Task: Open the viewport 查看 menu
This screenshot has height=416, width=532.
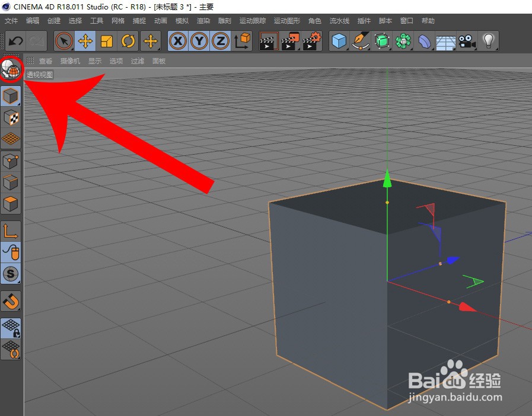Action: 46,61
